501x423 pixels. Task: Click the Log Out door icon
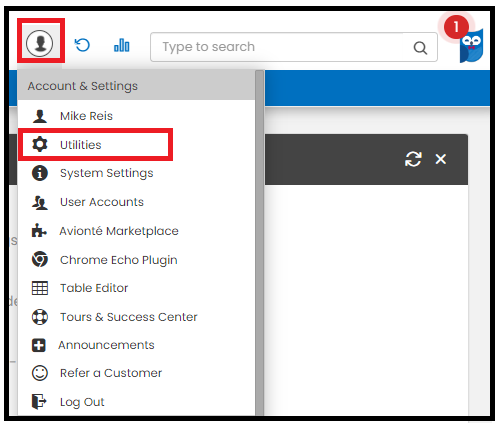click(39, 401)
